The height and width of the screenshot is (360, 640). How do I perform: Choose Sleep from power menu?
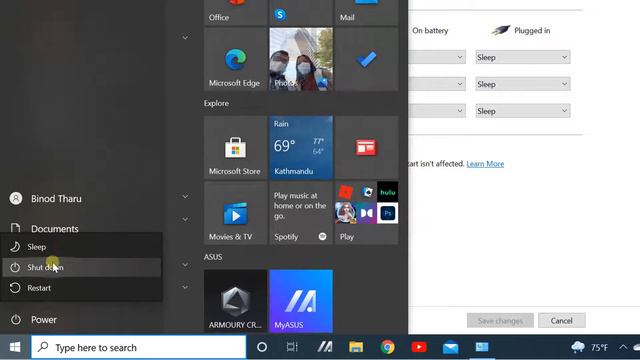[82, 247]
